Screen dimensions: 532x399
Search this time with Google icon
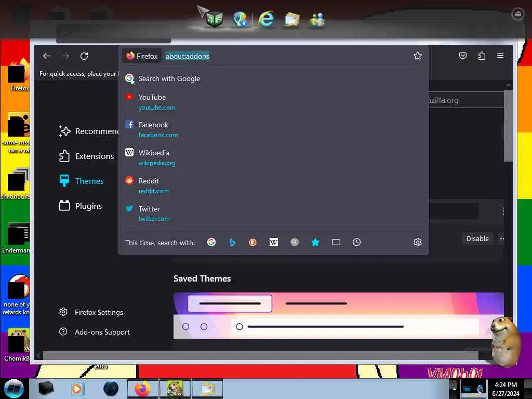pos(211,242)
